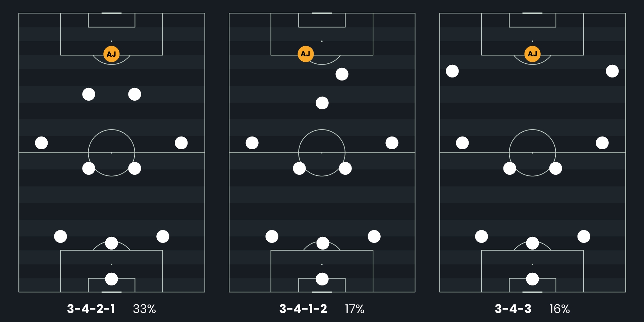Select the left attacking midfielder in 3-4-2-1
The image size is (644, 322).
coord(89,94)
